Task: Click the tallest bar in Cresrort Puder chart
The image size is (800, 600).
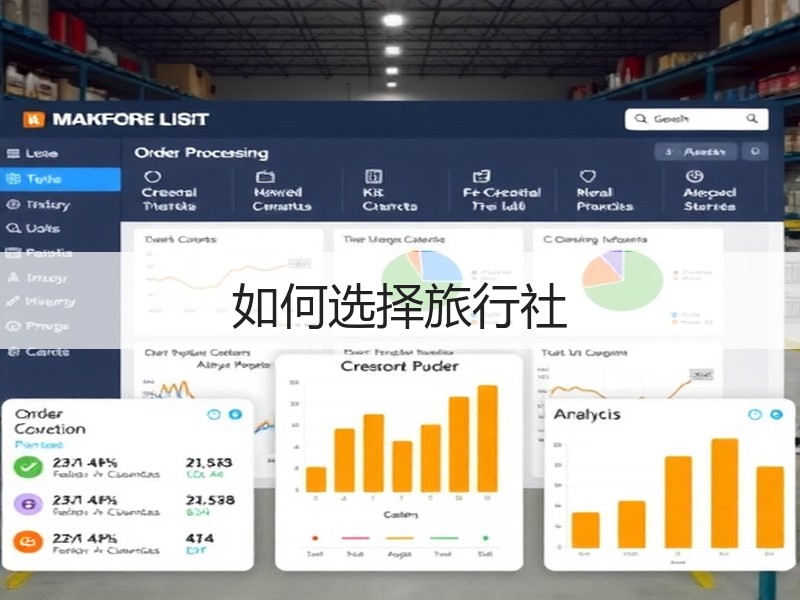Action: coord(487,439)
